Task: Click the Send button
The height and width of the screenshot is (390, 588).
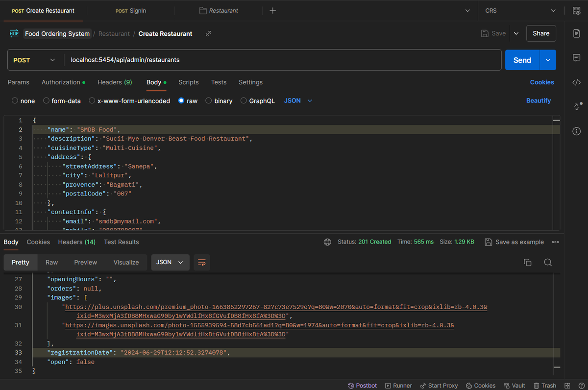Action: point(522,60)
